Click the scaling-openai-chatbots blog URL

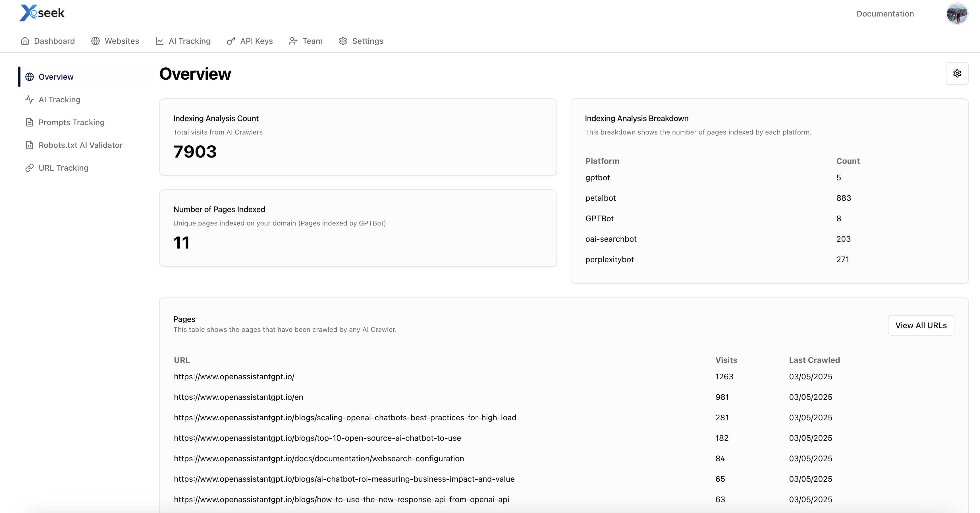pos(345,418)
